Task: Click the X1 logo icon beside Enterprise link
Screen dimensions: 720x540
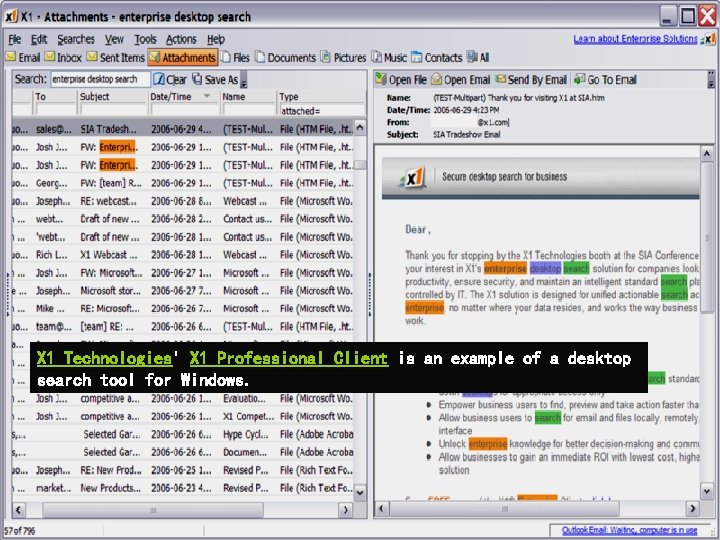Action: [x=709, y=39]
